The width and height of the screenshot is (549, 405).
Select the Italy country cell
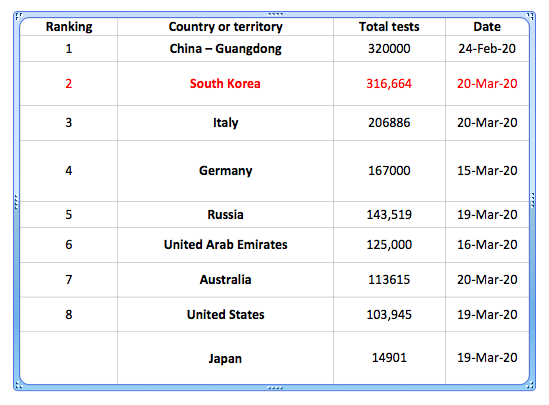pyautogui.click(x=225, y=123)
